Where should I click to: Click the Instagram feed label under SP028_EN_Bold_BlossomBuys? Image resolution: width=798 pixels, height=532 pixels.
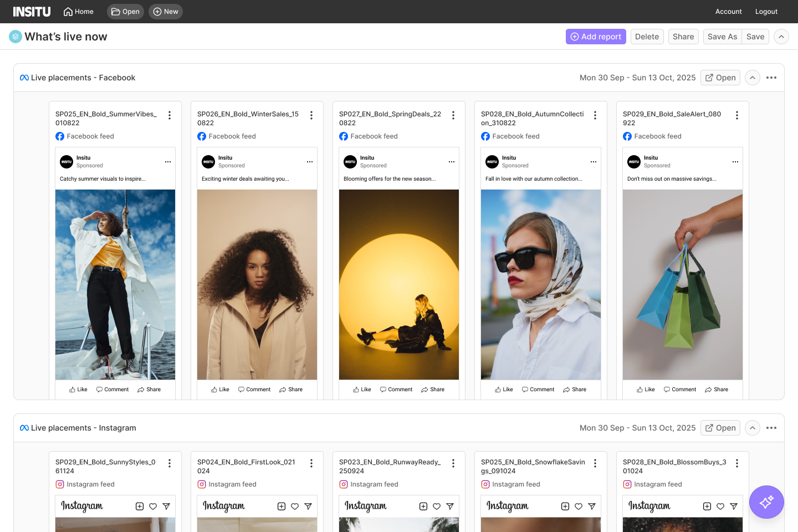(658, 484)
